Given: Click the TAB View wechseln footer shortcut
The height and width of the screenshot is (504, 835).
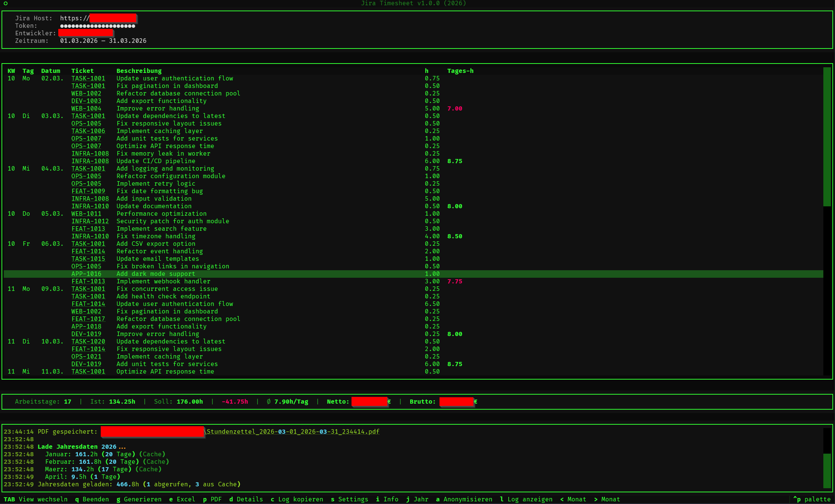Looking at the screenshot, I should [x=36, y=499].
